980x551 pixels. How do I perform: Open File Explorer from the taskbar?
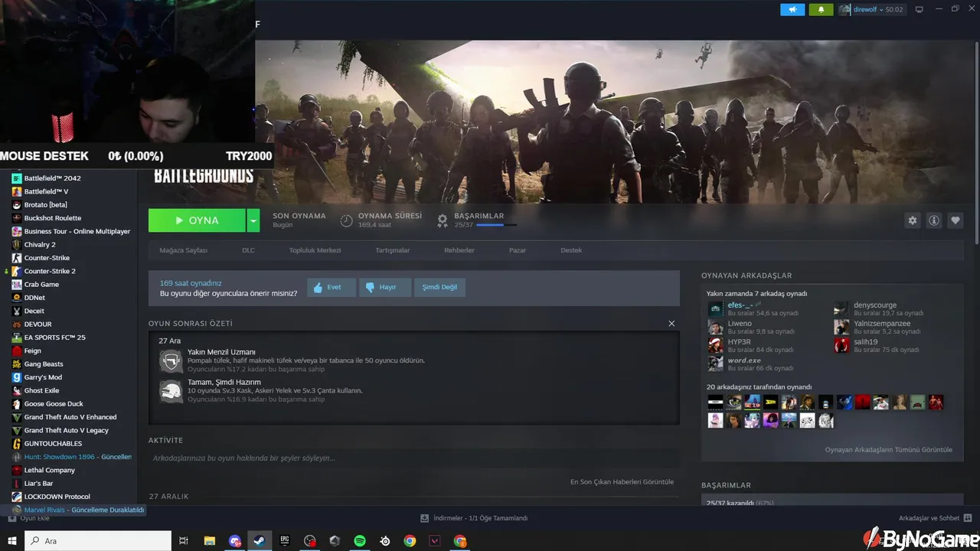(210, 541)
